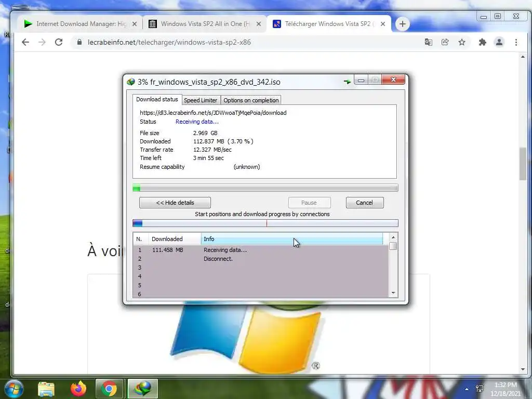Click browser page scrollbar thumb
The image size is (532, 399).
click(523, 164)
